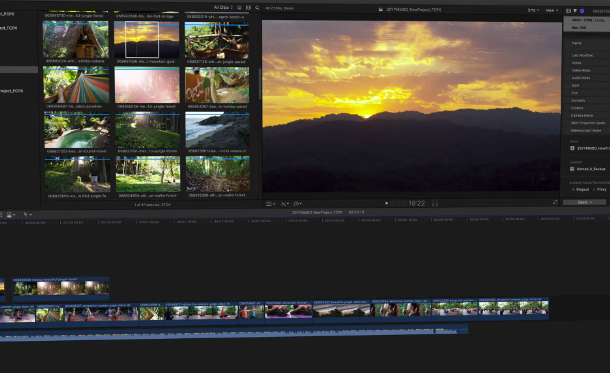Open the Retime speed dropdown below viewer
610x373 pixels.
(298, 204)
